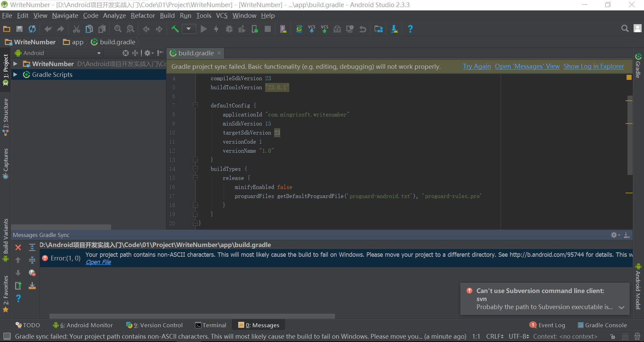This screenshot has height=342, width=644.
Task: Click the Messages panel horizontal scrollbar
Action: click(x=192, y=316)
